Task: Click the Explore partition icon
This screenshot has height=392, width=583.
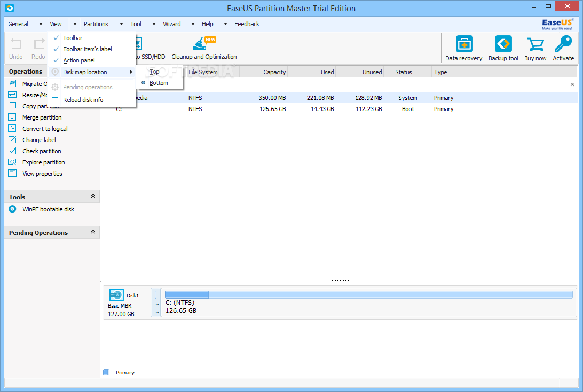Action: pyautogui.click(x=12, y=162)
